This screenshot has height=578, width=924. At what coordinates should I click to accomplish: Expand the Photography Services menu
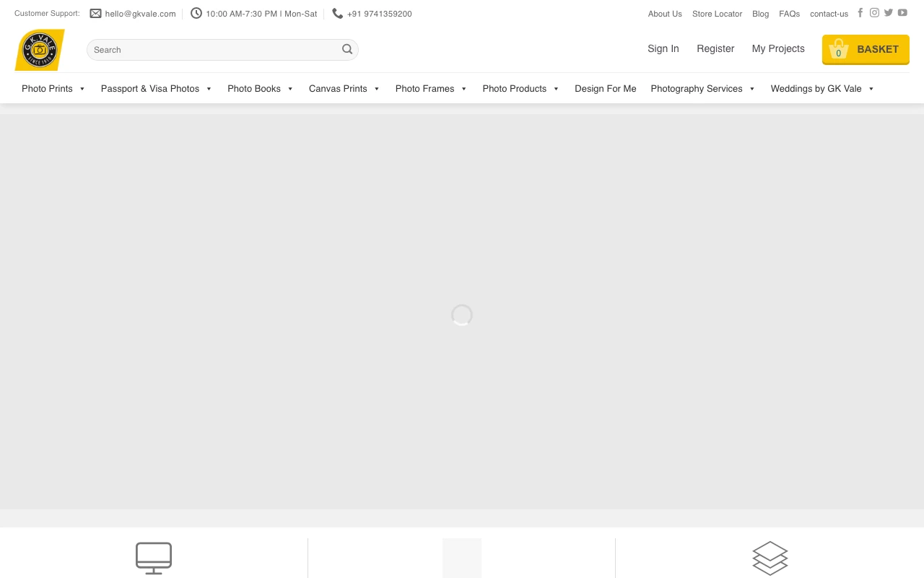point(702,89)
